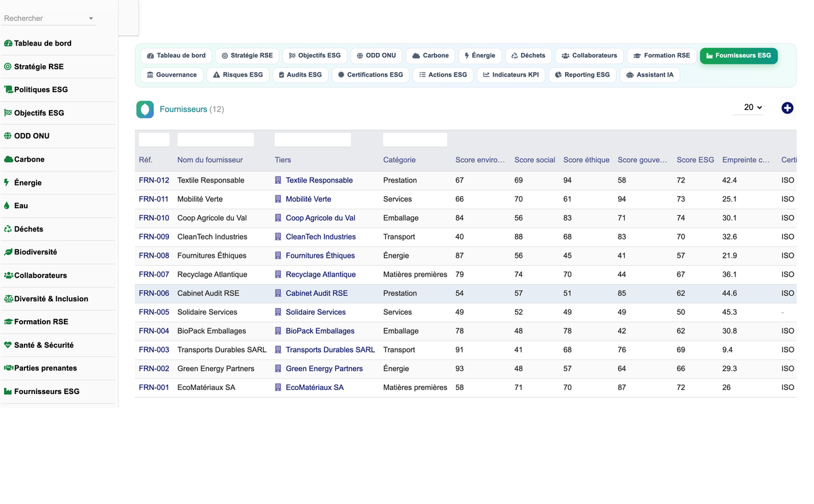Open supplier reference FRN-009 link

coord(154,237)
